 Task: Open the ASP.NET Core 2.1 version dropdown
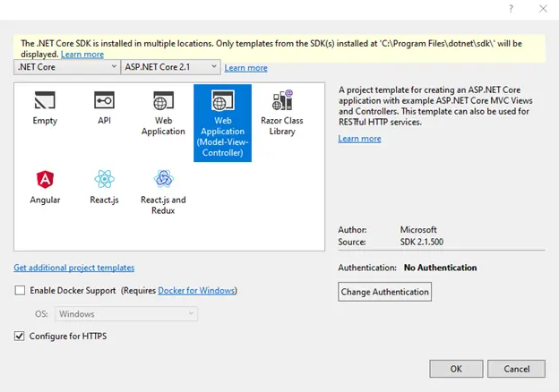pos(171,67)
